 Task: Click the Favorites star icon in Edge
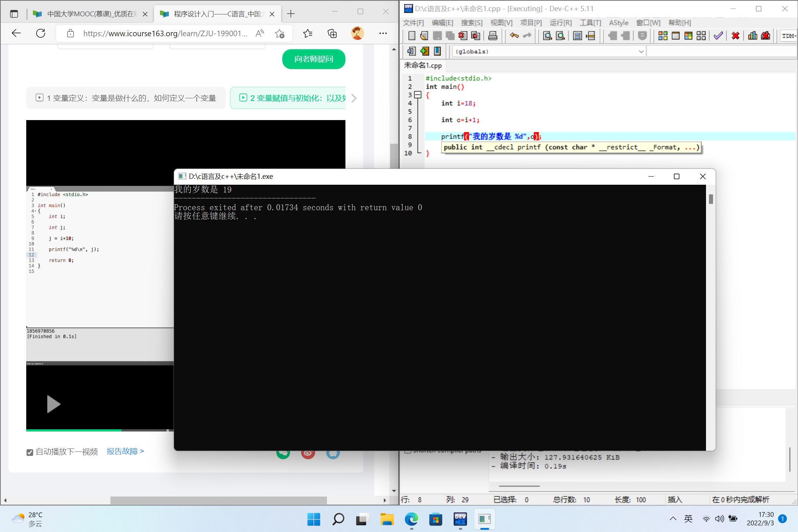coord(307,34)
